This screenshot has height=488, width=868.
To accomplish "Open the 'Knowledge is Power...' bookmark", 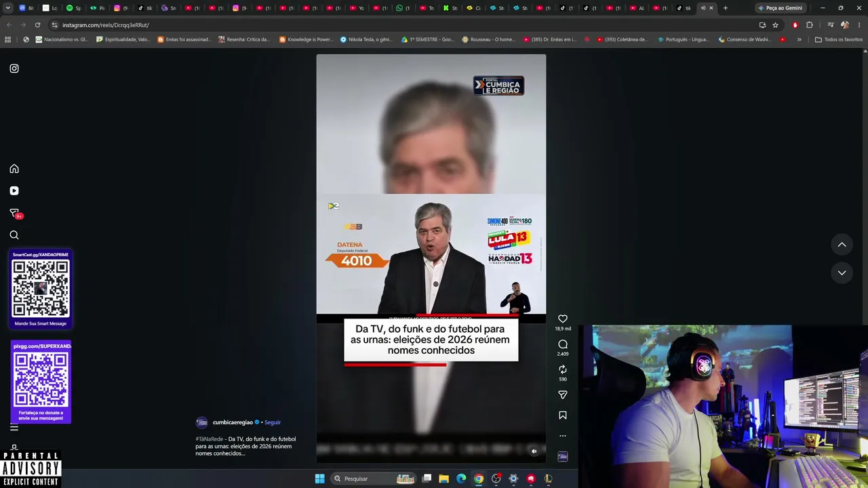I will tap(306, 39).
